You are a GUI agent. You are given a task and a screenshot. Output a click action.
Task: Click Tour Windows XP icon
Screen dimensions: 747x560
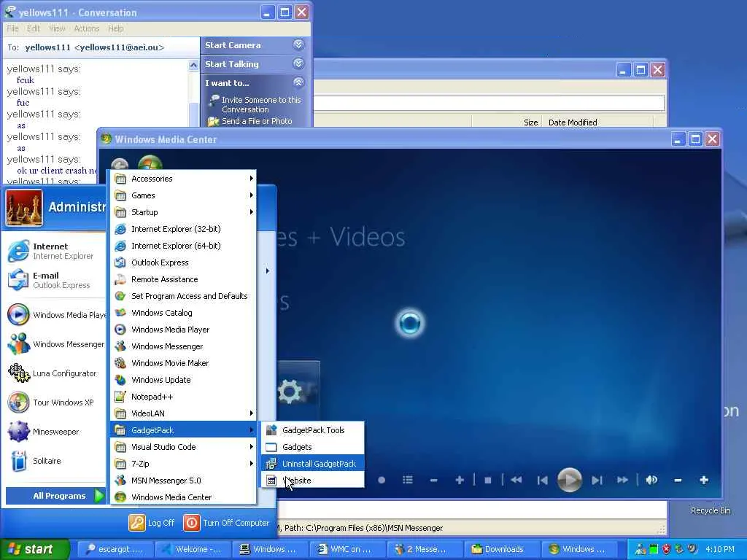(18, 402)
